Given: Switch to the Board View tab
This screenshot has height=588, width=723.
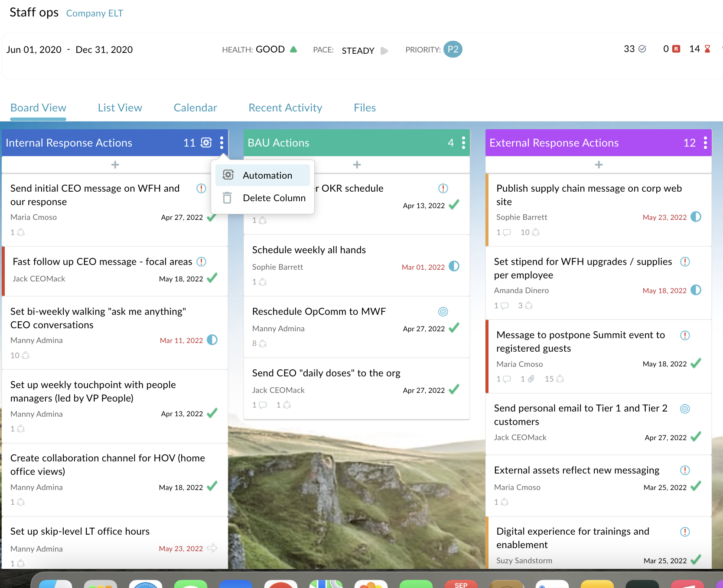Looking at the screenshot, I should point(38,108).
